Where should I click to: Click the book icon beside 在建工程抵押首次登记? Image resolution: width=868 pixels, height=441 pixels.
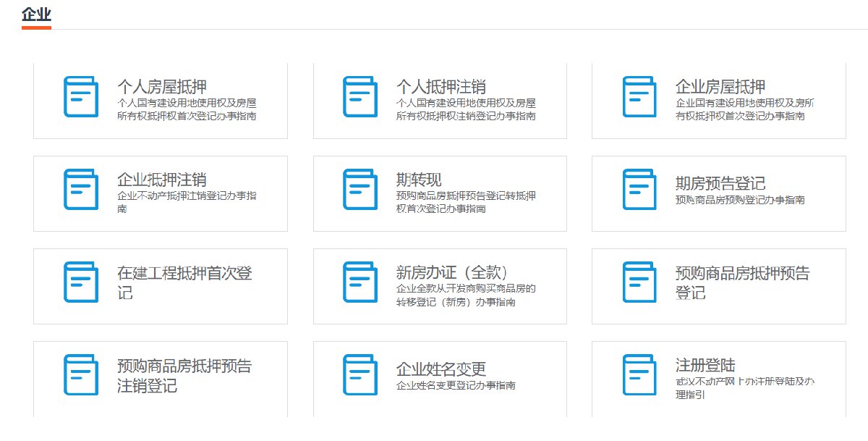(80, 282)
